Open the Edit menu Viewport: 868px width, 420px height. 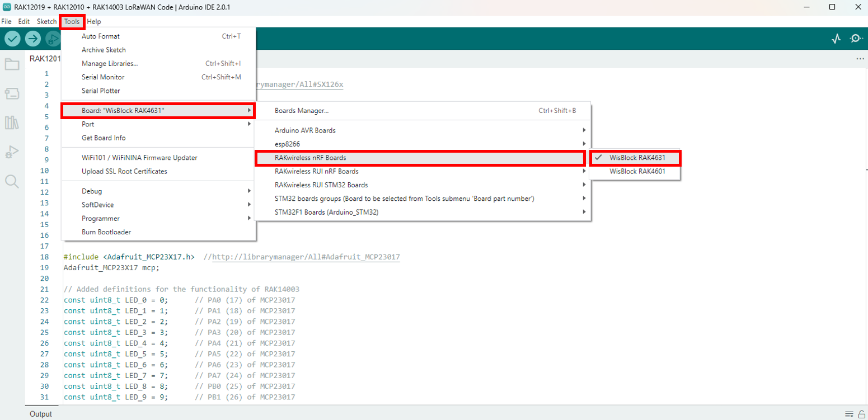[x=24, y=21]
